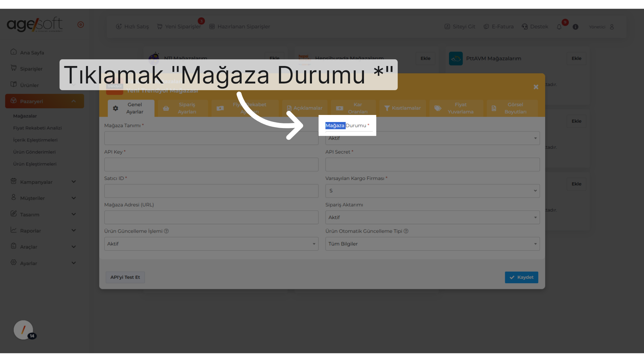Click help icon next to Ürün Güncelleme İşlemi

(x=166, y=231)
